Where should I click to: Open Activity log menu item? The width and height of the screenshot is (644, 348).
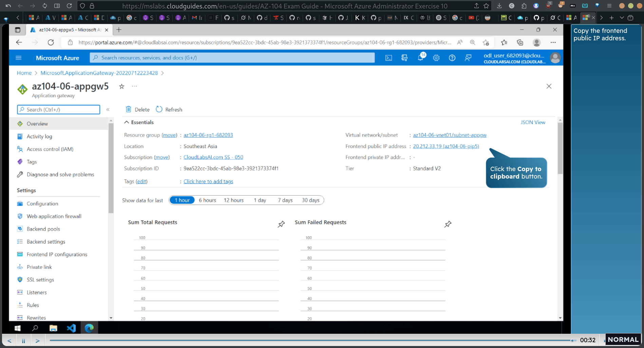click(x=58, y=136)
